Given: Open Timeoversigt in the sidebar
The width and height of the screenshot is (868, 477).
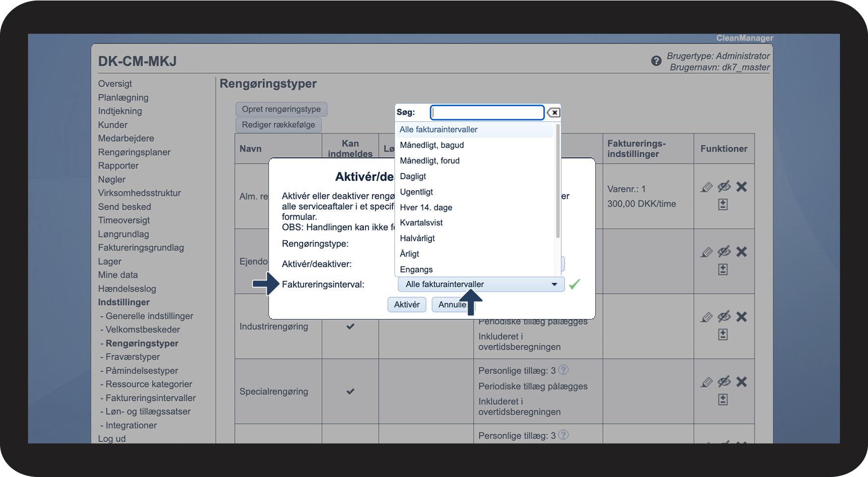Looking at the screenshot, I should pyautogui.click(x=124, y=221).
